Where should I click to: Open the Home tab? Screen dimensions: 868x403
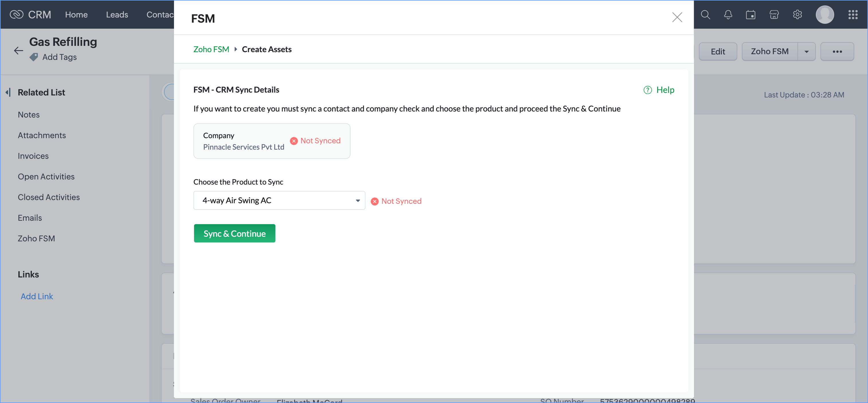point(76,15)
